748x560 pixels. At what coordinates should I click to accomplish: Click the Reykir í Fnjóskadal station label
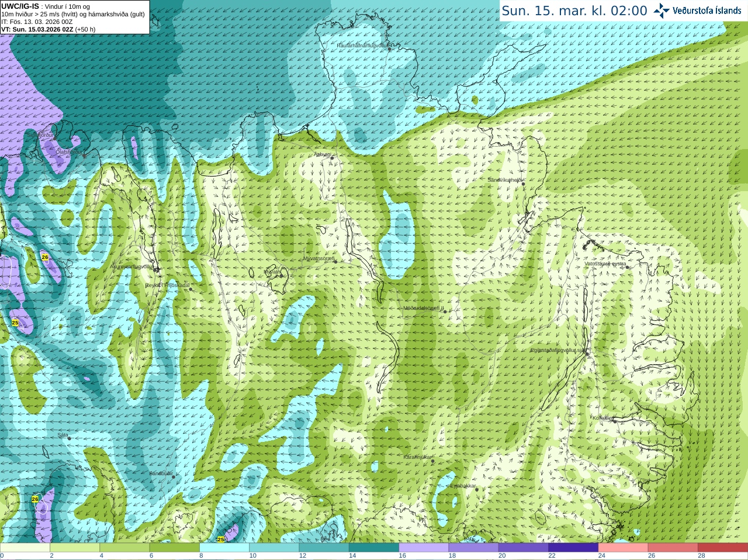(167, 285)
